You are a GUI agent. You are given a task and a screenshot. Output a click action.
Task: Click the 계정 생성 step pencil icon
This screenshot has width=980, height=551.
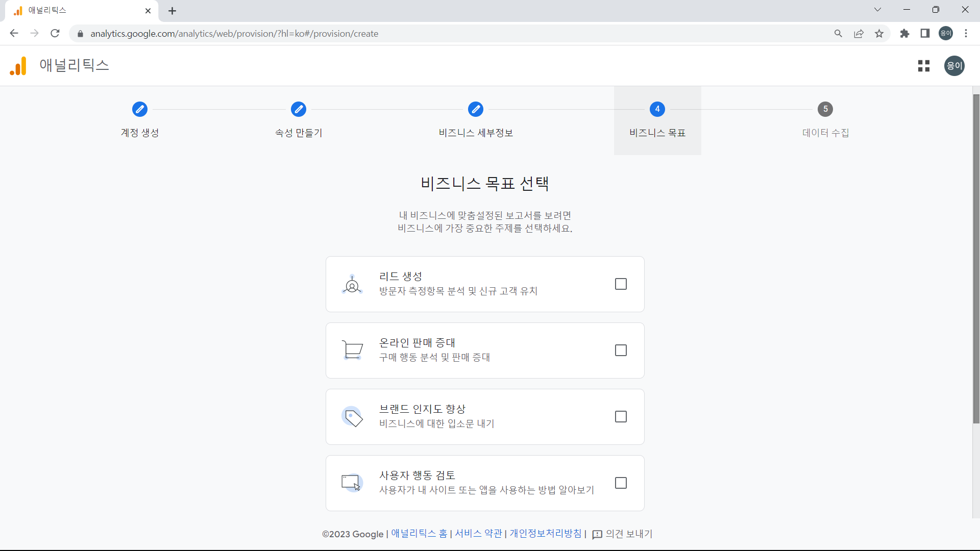pyautogui.click(x=139, y=109)
